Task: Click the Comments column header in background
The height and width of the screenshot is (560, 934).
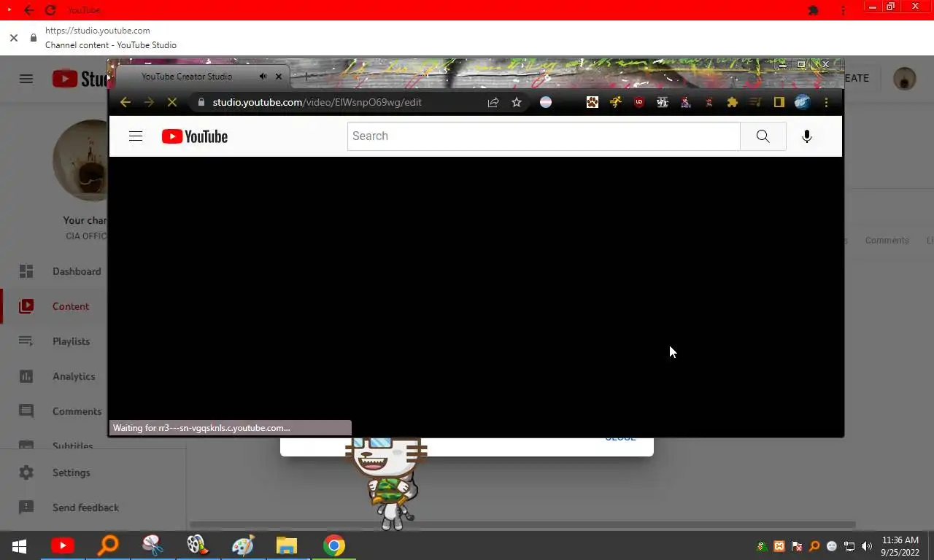Action: coord(887,241)
